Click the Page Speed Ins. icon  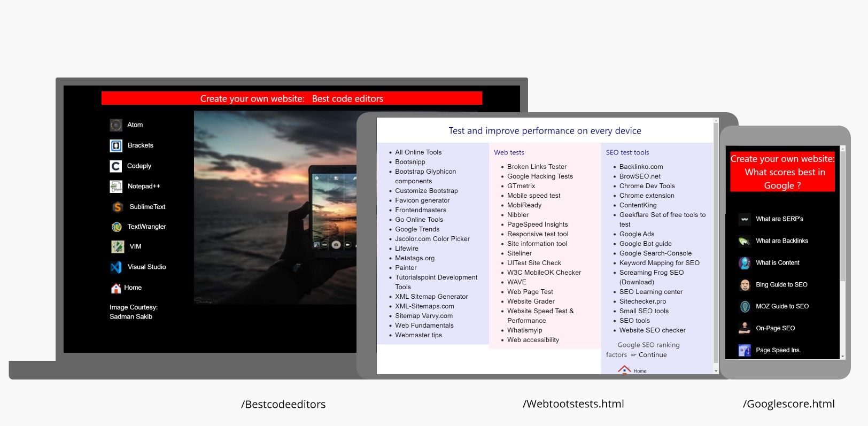[x=745, y=351]
